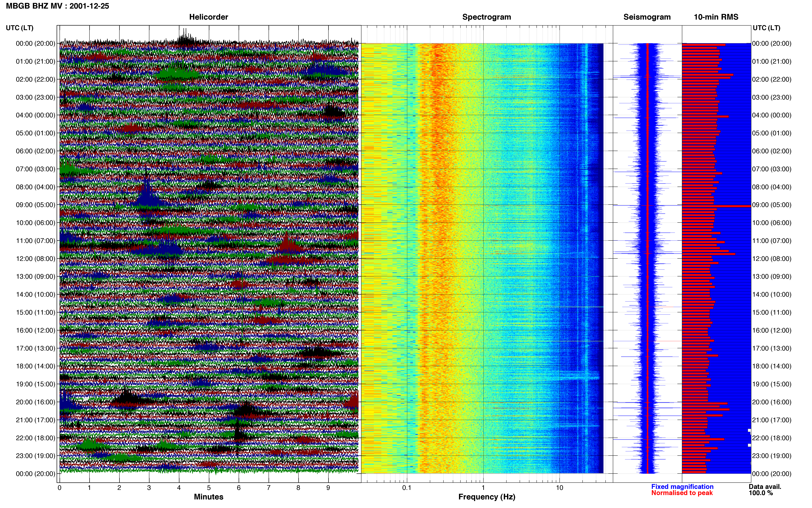
Task: Click the '5' minutes axis tick label
Action: click(x=209, y=488)
